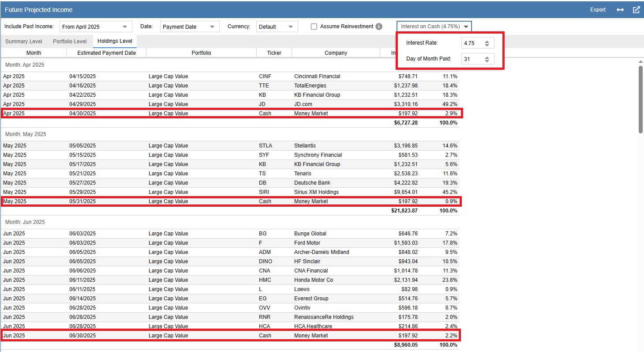Click the June total $8,960.05
This screenshot has width=644, height=352.
[406, 345]
